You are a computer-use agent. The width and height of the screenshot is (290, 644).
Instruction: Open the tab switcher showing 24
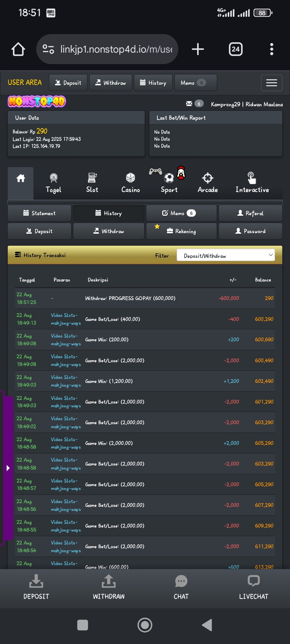(x=235, y=49)
